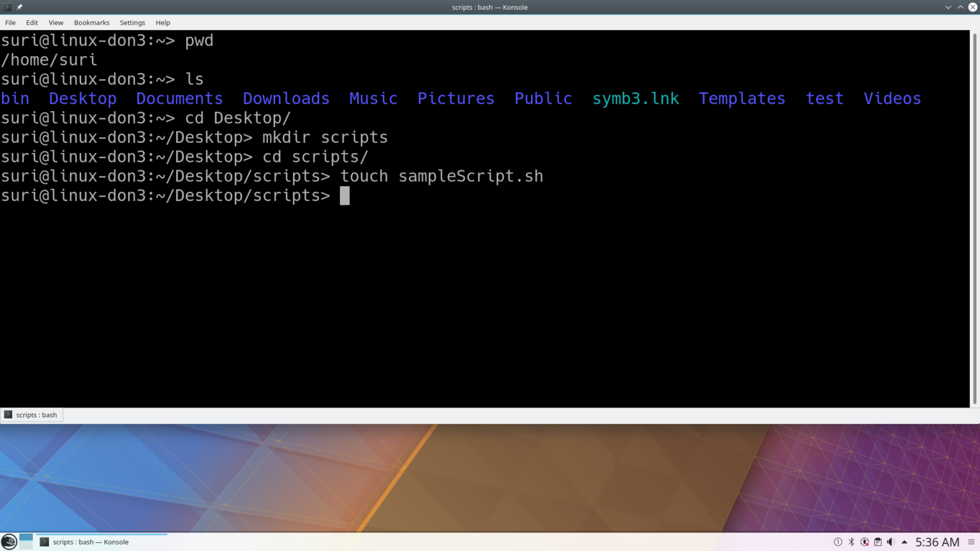Click the 'Downloads' directory name in ls output

pos(286,98)
